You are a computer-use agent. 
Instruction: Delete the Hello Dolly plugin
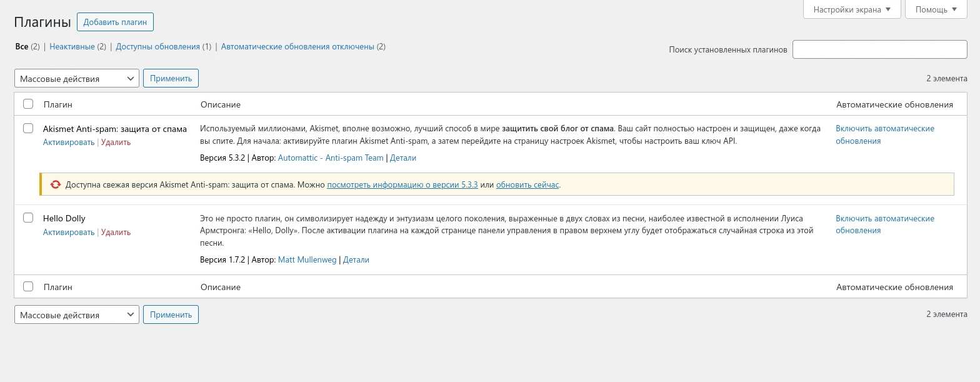(116, 233)
